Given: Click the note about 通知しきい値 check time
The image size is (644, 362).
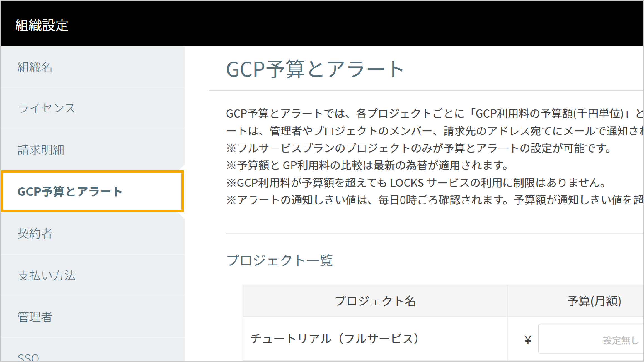Looking at the screenshot, I should (x=435, y=200).
